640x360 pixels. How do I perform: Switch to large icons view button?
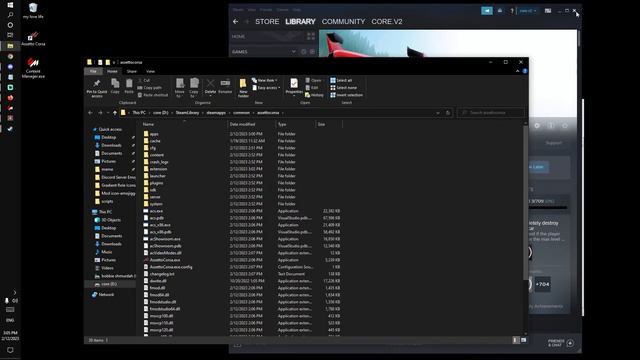pyautogui.click(x=524, y=340)
